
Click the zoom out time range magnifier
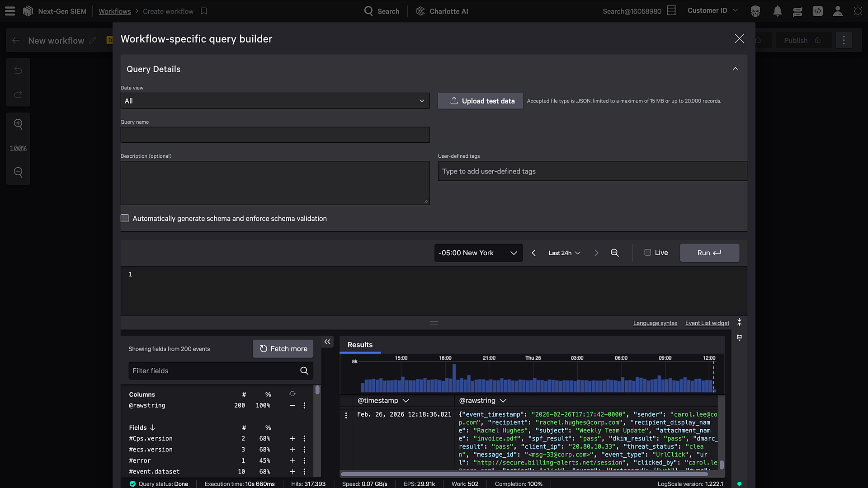614,253
